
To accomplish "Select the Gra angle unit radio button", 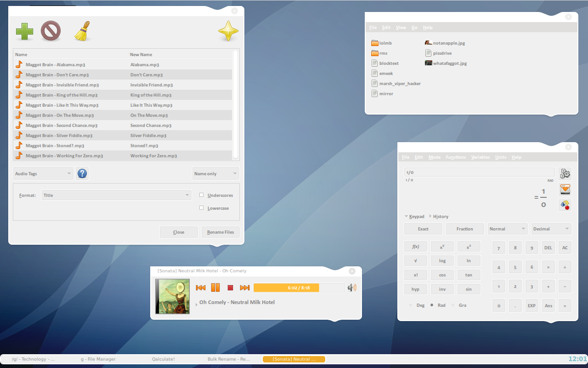I will point(453,305).
